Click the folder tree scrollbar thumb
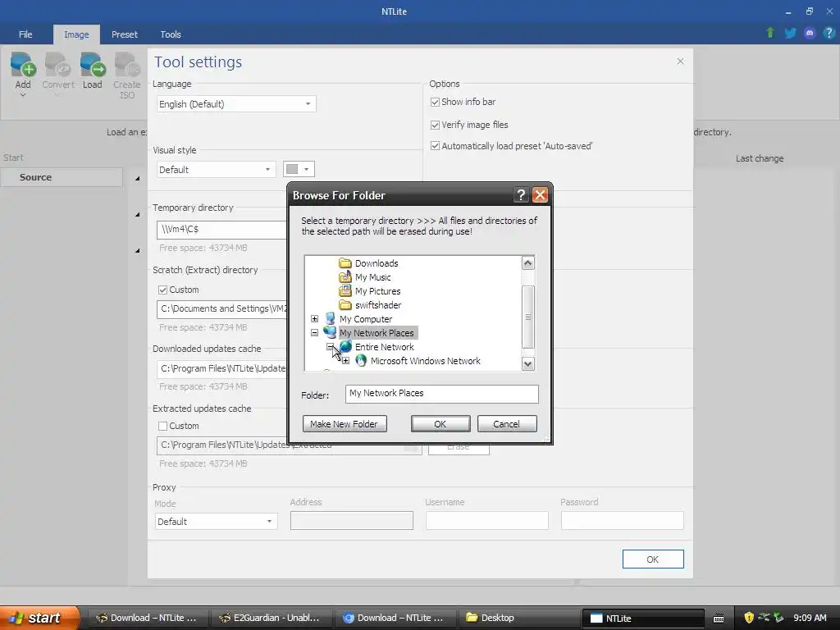The height and width of the screenshot is (630, 840). click(527, 317)
